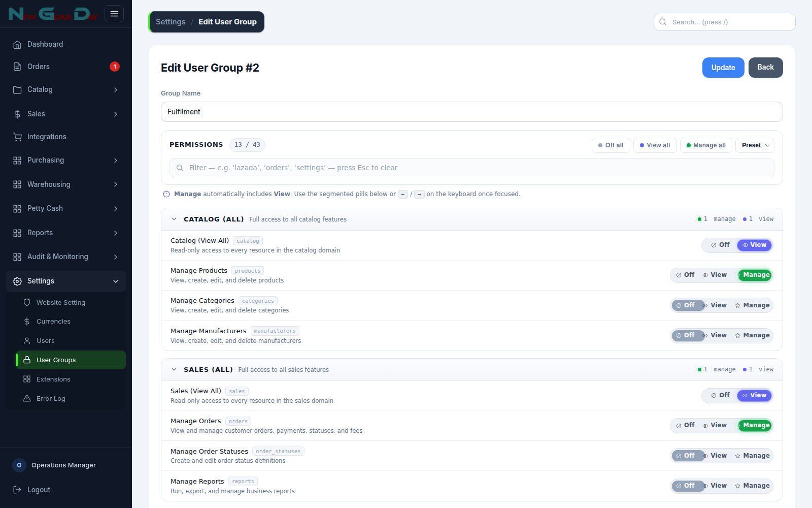Click the User Groups lock icon
The height and width of the screenshot is (508, 812).
tap(27, 360)
